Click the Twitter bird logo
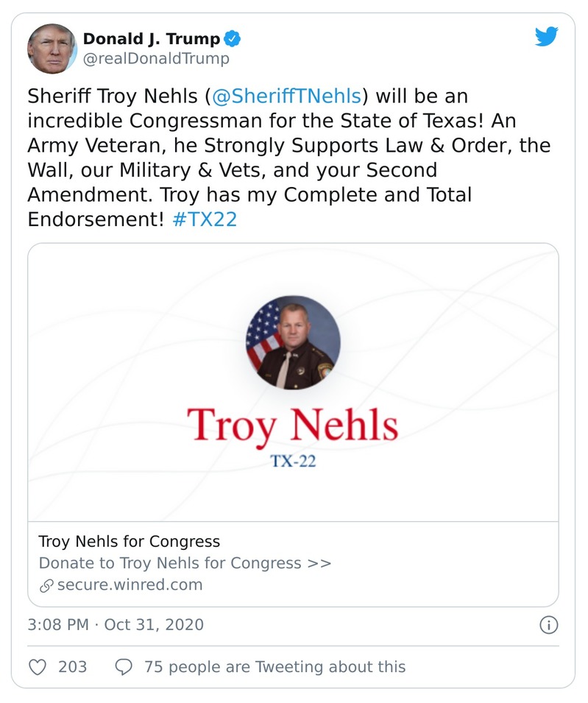Image resolution: width=588 pixels, height=703 pixels. pos(546,38)
